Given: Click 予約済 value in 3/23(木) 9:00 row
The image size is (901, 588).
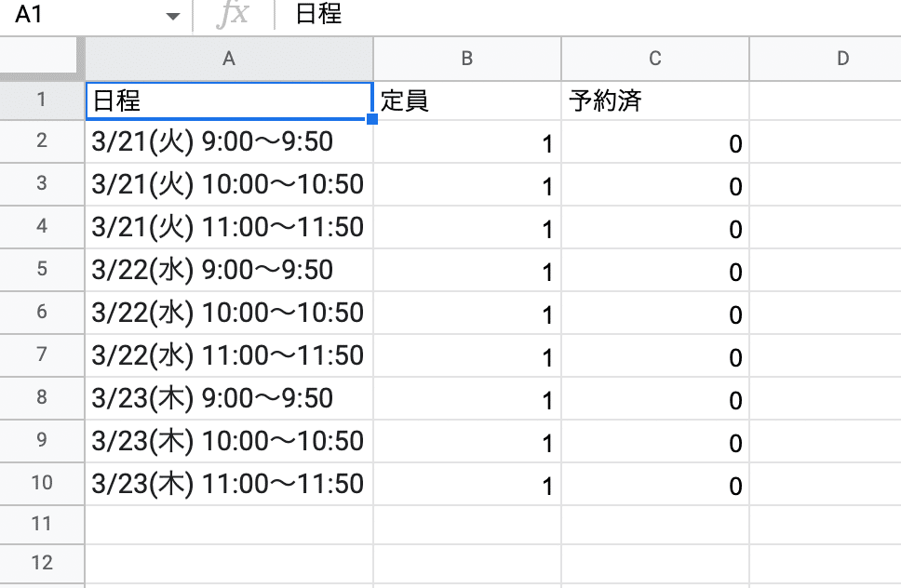Looking at the screenshot, I should tap(655, 398).
